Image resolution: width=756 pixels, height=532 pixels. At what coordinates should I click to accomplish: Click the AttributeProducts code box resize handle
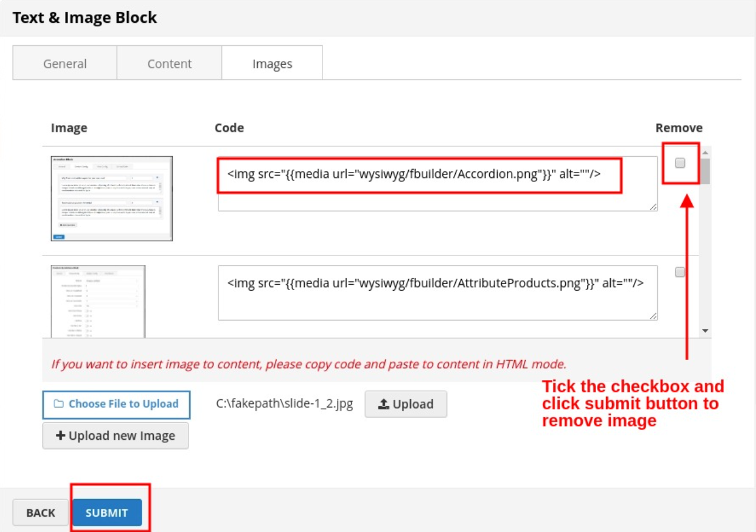(x=653, y=315)
